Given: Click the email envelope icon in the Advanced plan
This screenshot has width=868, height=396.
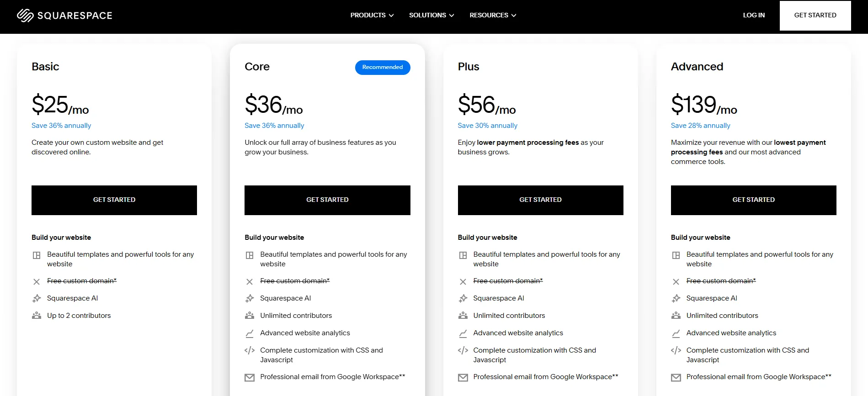Looking at the screenshot, I should (676, 377).
